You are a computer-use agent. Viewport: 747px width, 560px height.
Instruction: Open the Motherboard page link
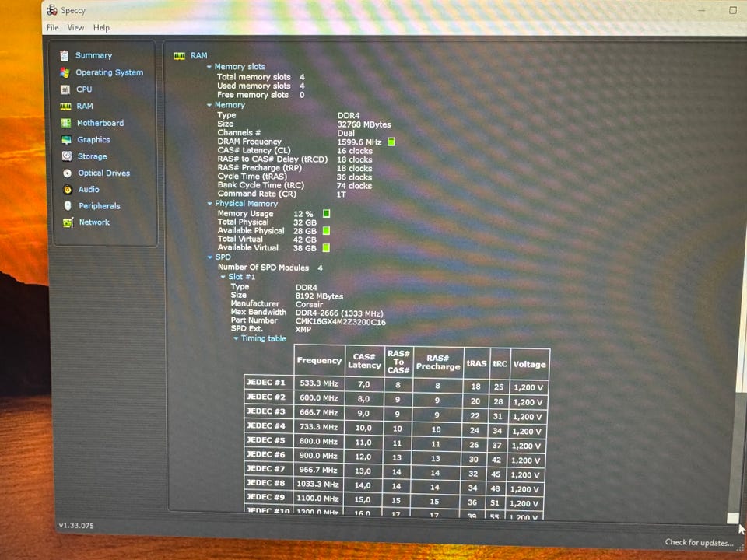click(100, 123)
